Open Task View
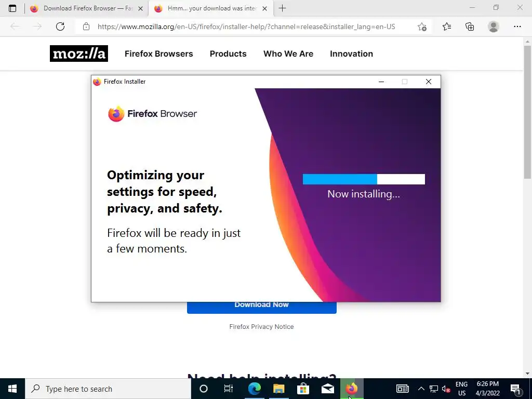The height and width of the screenshot is (399, 532). [x=229, y=389]
